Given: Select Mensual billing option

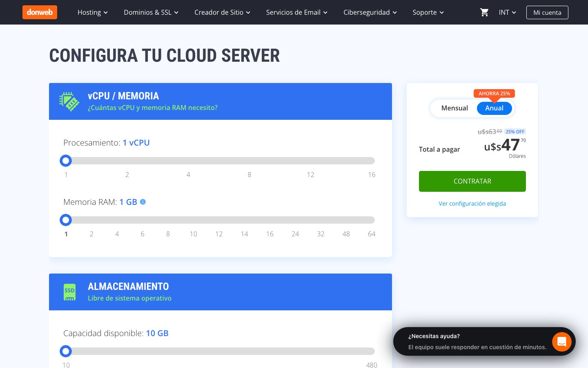Looking at the screenshot, I should (x=454, y=108).
